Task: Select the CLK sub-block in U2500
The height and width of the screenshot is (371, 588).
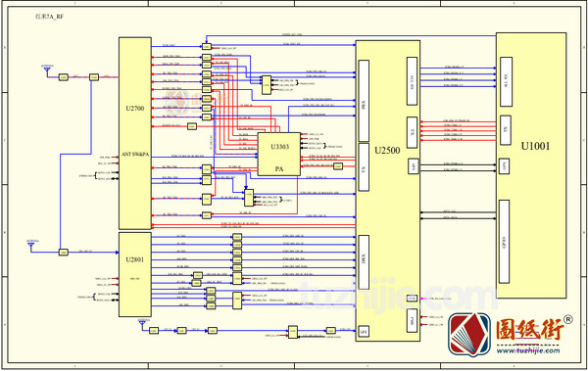Action: [x=413, y=299]
